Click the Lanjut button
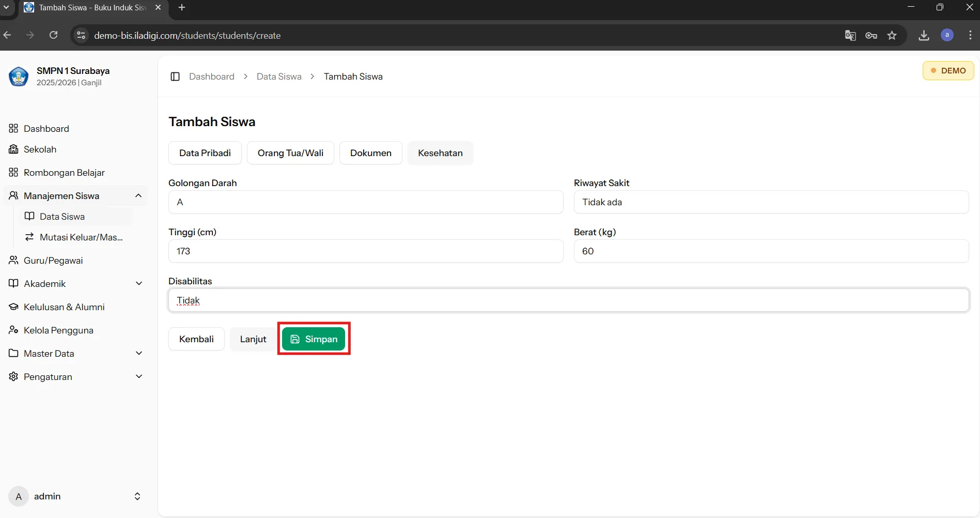This screenshot has height=518, width=980. (x=253, y=339)
